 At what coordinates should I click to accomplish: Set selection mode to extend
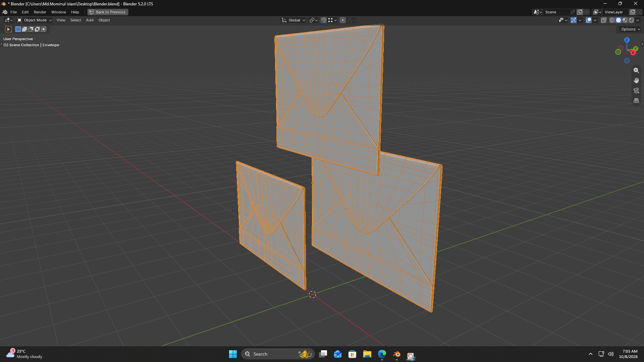(x=24, y=29)
